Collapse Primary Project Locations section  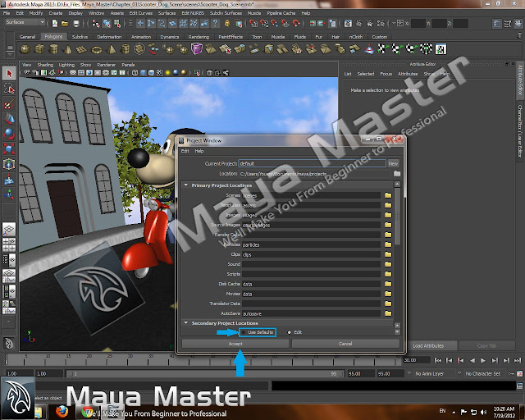click(x=186, y=185)
